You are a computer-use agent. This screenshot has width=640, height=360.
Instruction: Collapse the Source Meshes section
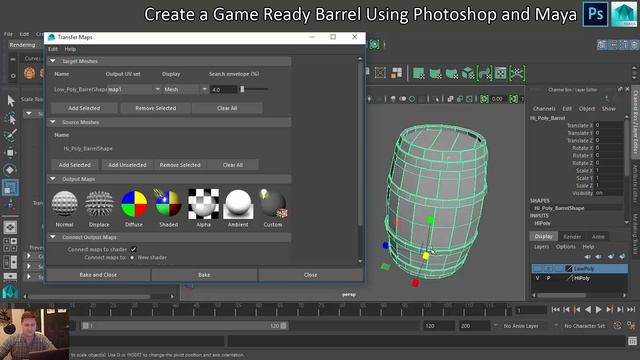pos(53,122)
